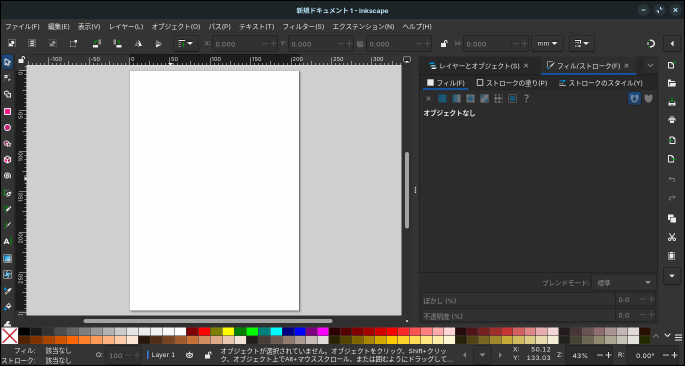Pick the yellow swatch in the palette

228,331
